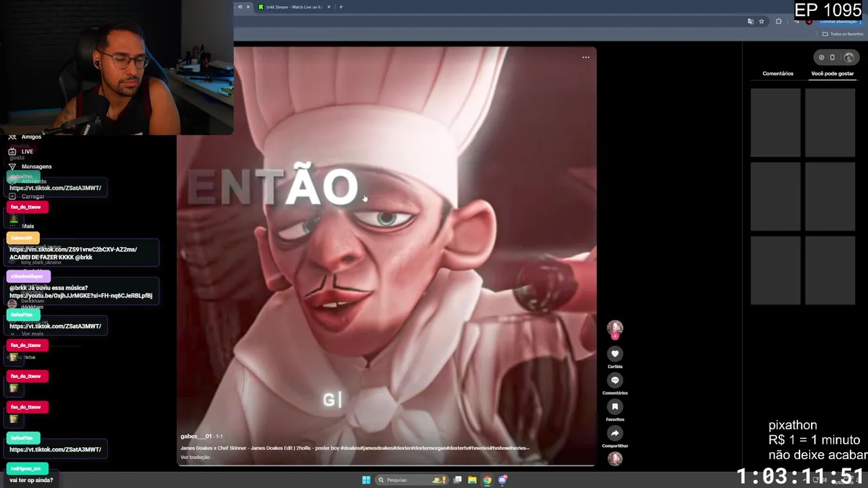Open the youtu.be link in the chat message
Image resolution: width=868 pixels, height=488 pixels.
point(81,296)
